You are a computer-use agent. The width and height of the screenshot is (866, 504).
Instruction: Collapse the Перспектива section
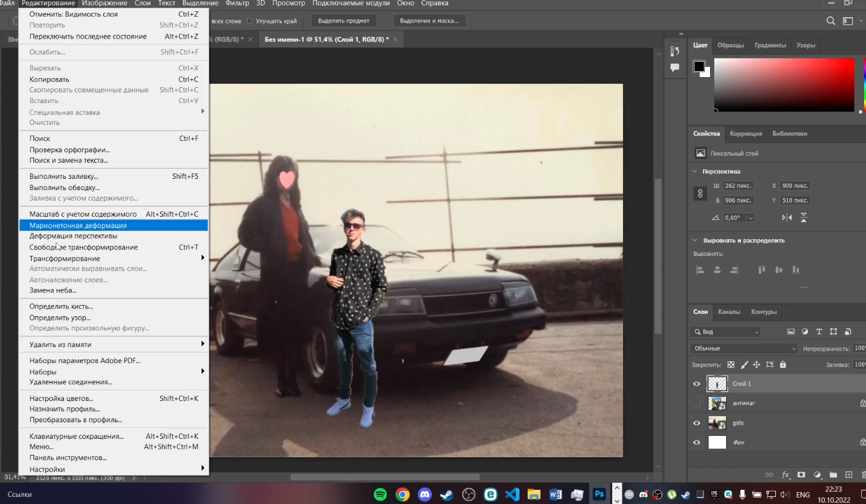click(x=695, y=171)
